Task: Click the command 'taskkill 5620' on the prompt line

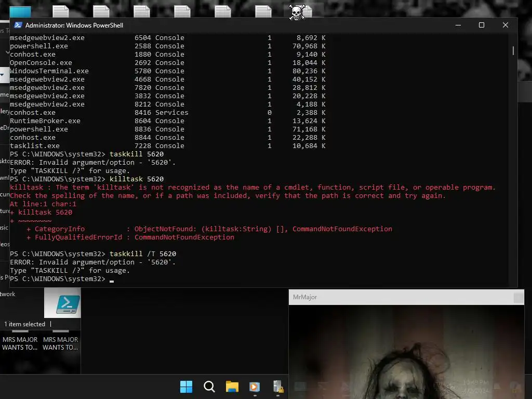Action: pyautogui.click(x=137, y=154)
